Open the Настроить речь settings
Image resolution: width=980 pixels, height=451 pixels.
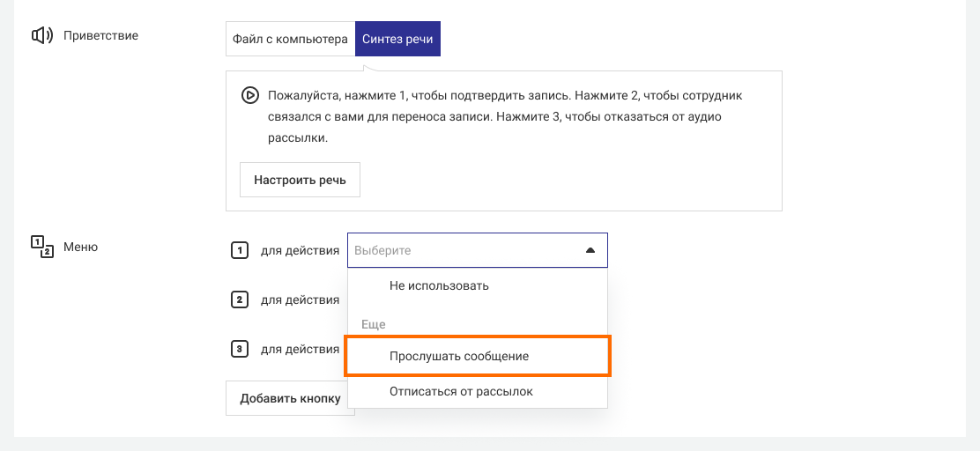(x=300, y=180)
